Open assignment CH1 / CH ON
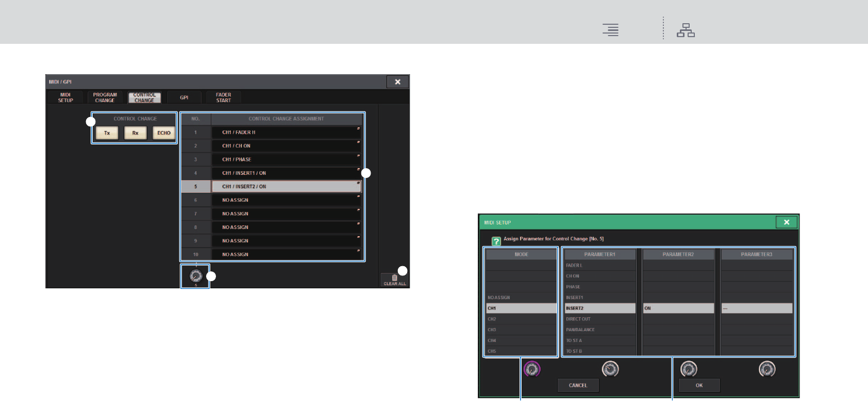Viewport: 868px width, 408px height. click(x=287, y=146)
